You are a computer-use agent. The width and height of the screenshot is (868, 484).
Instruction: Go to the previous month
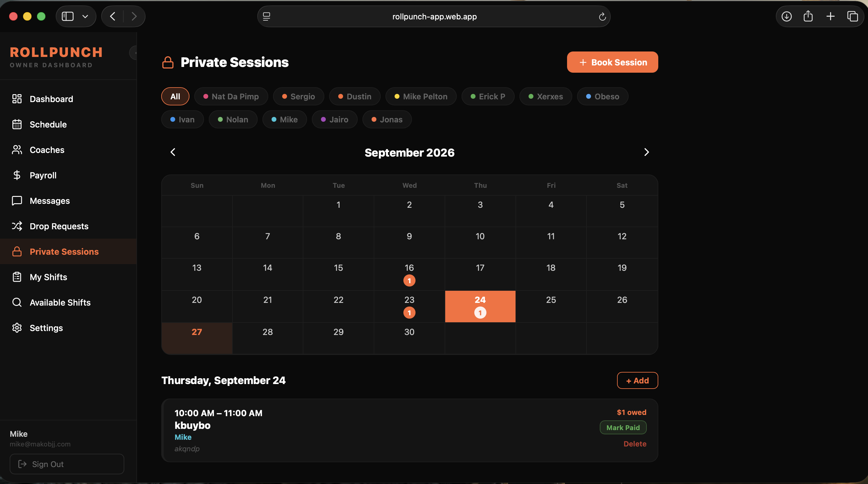point(173,152)
